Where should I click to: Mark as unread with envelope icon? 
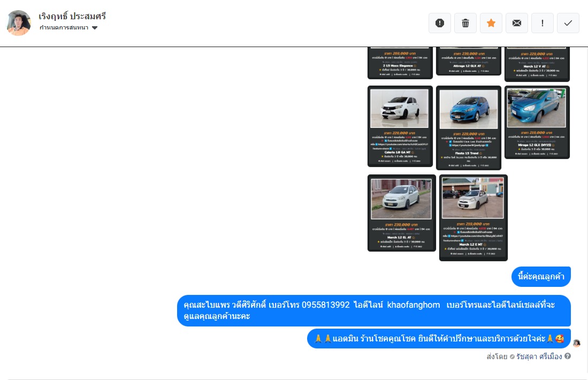coord(517,23)
